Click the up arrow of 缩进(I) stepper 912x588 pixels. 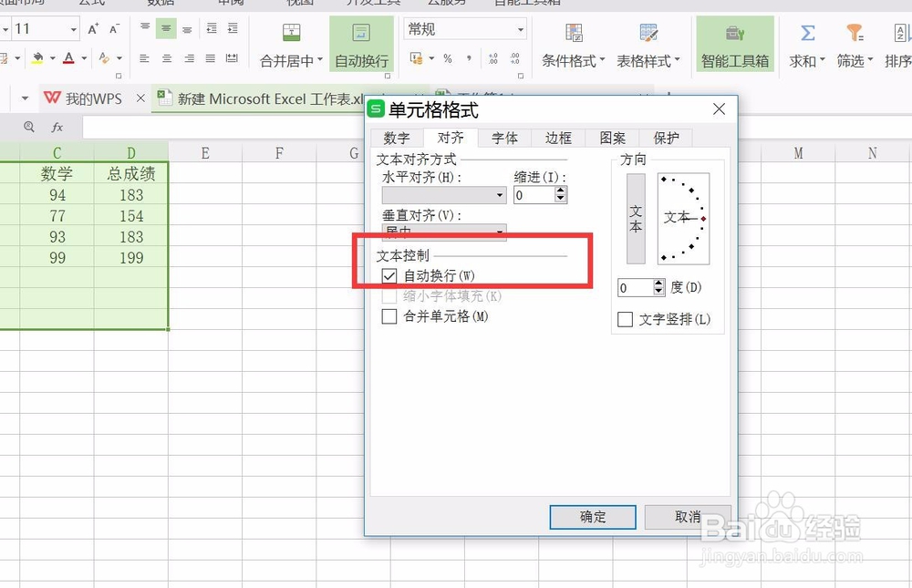point(562,190)
